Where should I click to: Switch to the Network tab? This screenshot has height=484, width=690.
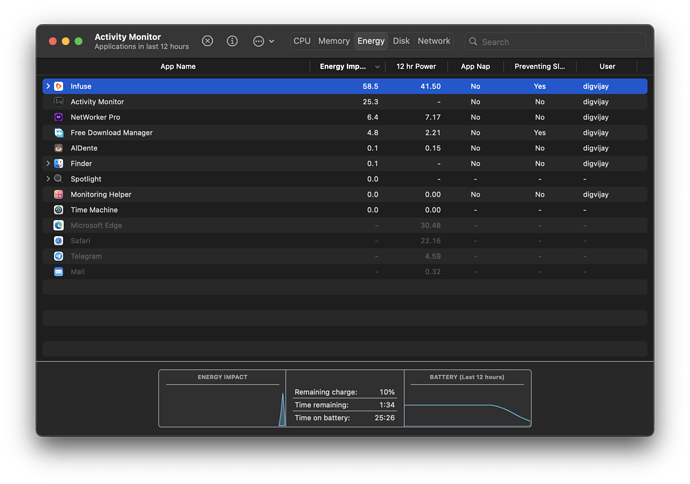coord(434,41)
